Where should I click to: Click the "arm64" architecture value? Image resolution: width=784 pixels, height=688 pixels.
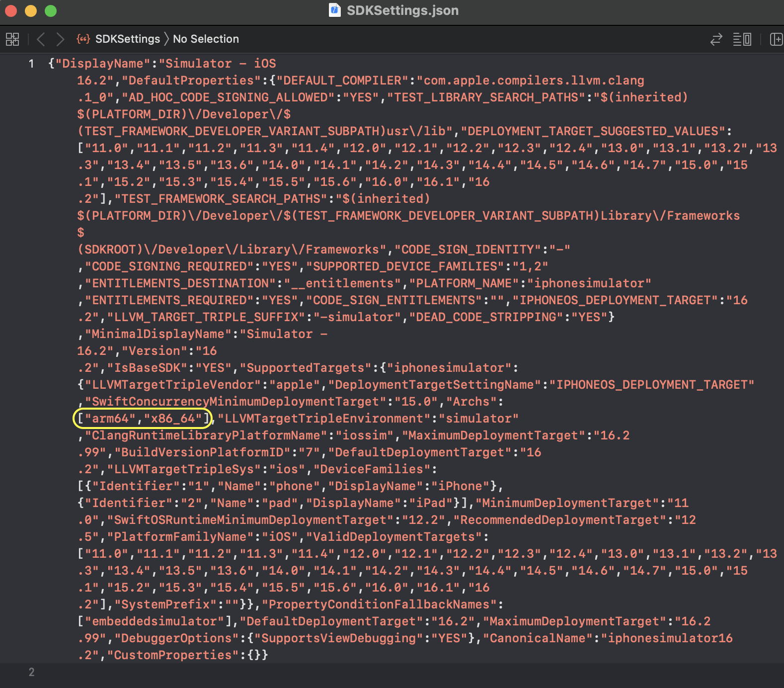(110, 419)
